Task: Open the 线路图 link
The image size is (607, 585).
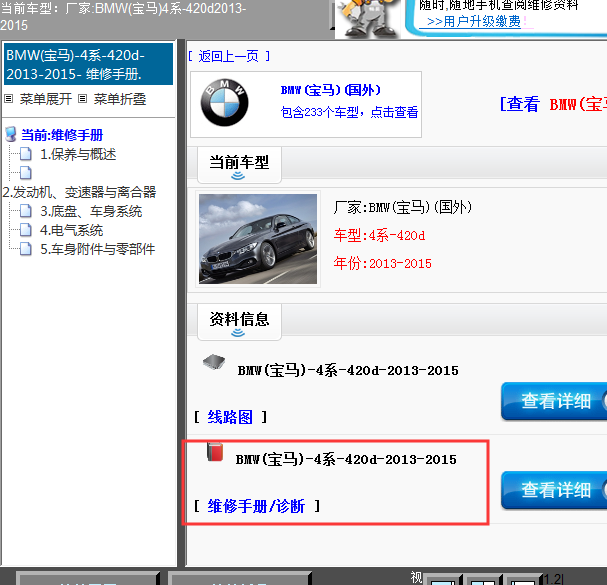Action: tap(230, 417)
